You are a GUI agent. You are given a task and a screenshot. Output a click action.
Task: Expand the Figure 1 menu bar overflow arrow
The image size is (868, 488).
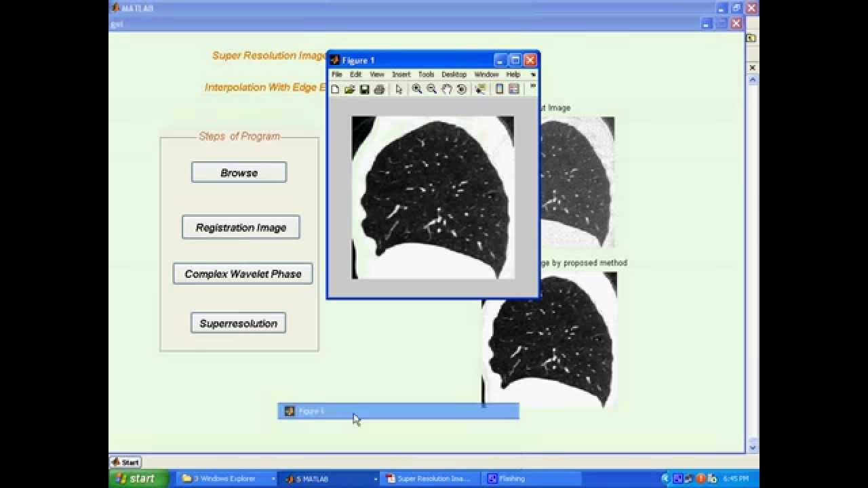(533, 75)
